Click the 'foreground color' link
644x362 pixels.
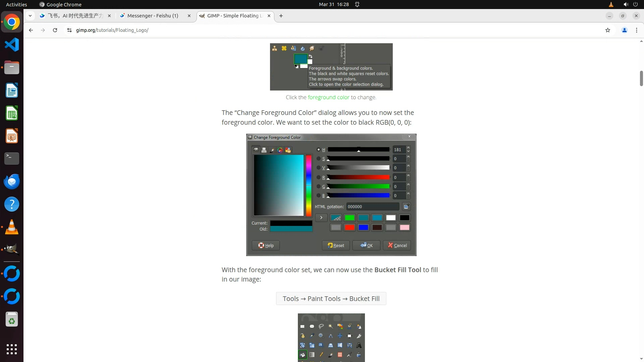pyautogui.click(x=328, y=97)
